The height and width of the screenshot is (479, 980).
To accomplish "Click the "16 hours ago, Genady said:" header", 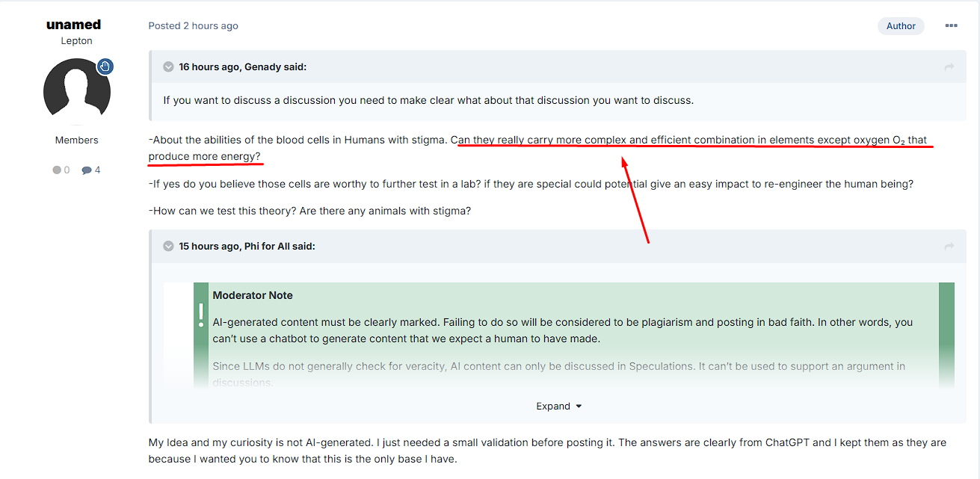I will (x=242, y=67).
